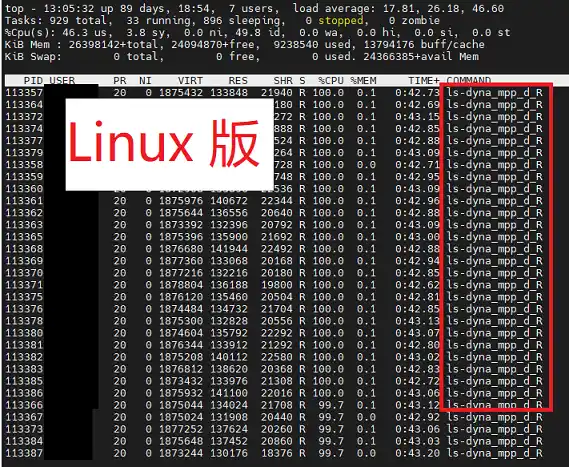Screen dimensions: 569x467
Task: Click the %MEM column header
Action: click(363, 80)
